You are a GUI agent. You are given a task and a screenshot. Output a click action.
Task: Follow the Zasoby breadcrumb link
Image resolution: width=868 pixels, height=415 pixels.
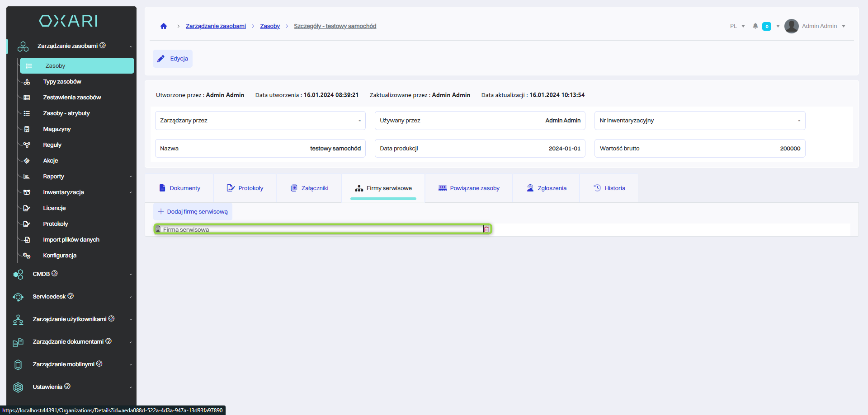click(270, 26)
